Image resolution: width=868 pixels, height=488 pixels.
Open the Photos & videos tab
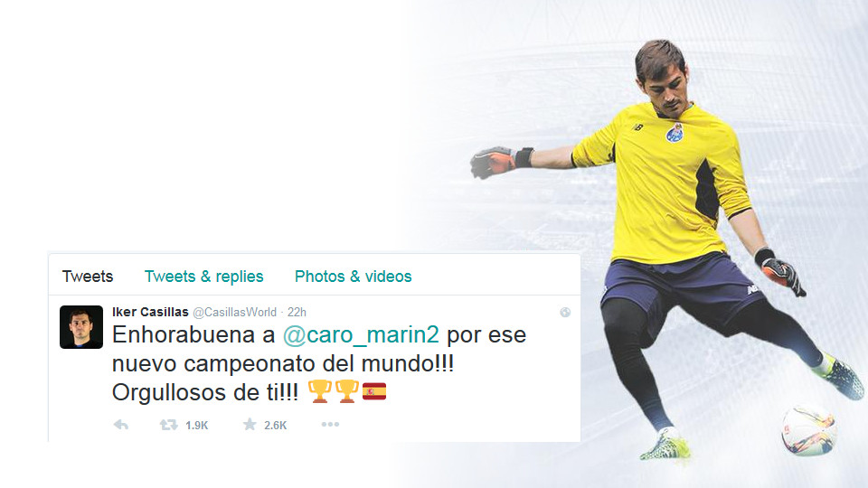point(354,277)
